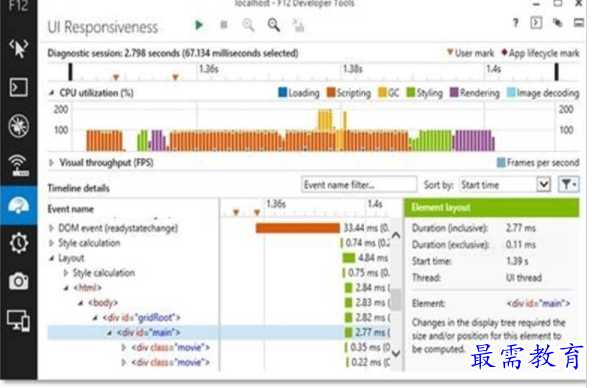This screenshot has width=592, height=388.
Task: Start profiling with green play button
Action: (x=199, y=25)
